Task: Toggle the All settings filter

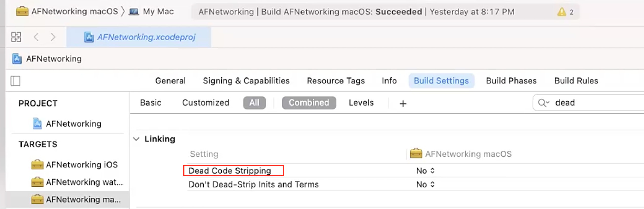Action: (x=254, y=103)
